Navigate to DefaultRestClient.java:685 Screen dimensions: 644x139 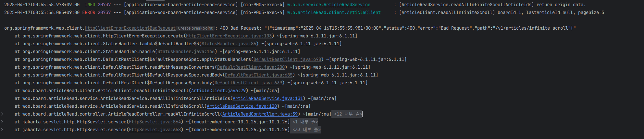point(259,75)
